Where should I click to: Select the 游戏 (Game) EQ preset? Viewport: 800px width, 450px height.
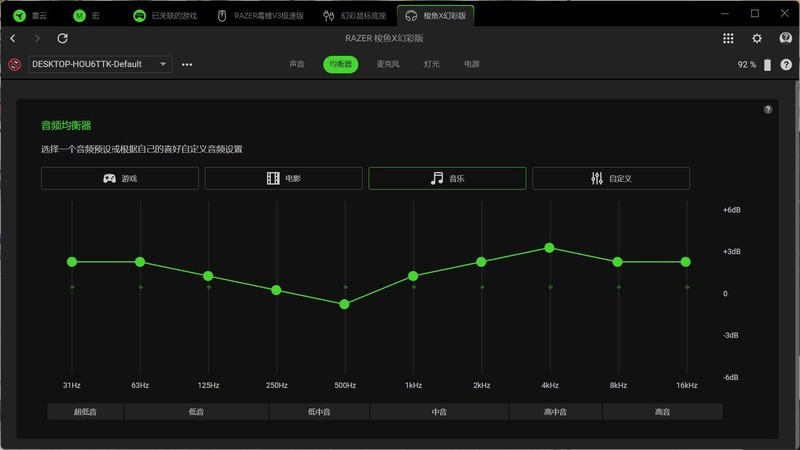pos(119,178)
